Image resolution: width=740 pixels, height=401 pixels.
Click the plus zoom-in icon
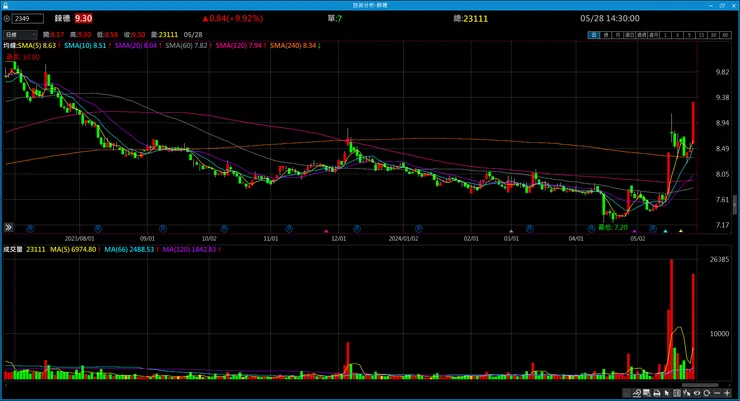727,393
